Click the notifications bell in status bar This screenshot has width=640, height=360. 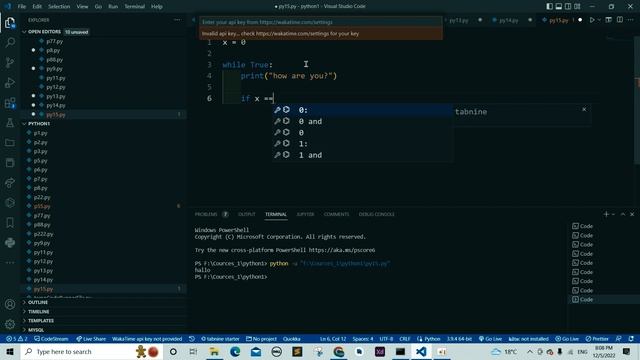click(x=631, y=339)
